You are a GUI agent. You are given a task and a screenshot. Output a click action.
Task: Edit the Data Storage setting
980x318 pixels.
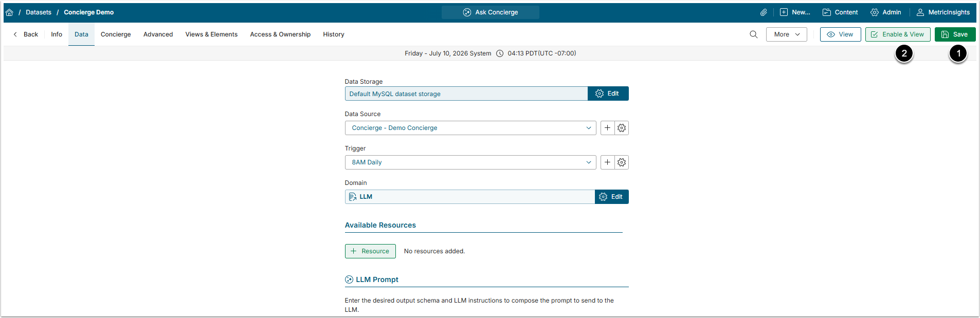click(608, 93)
